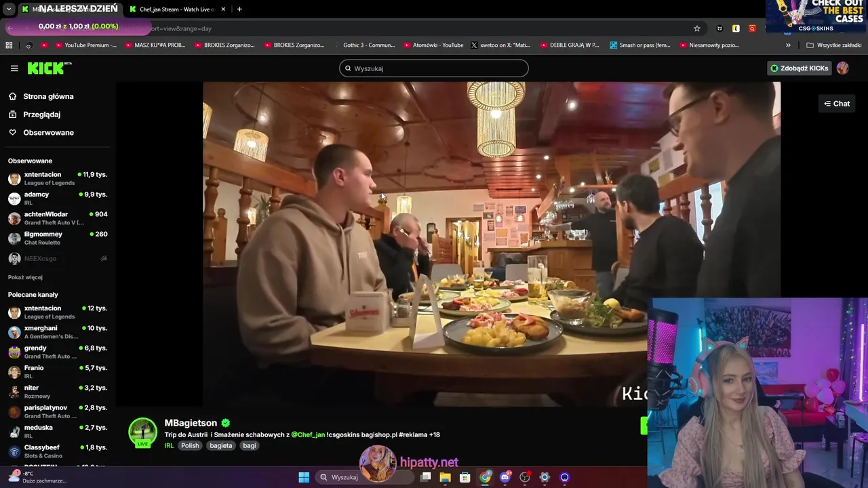The width and height of the screenshot is (868, 488).
Task: Open recommended channel grendy
Action: [x=57, y=352]
